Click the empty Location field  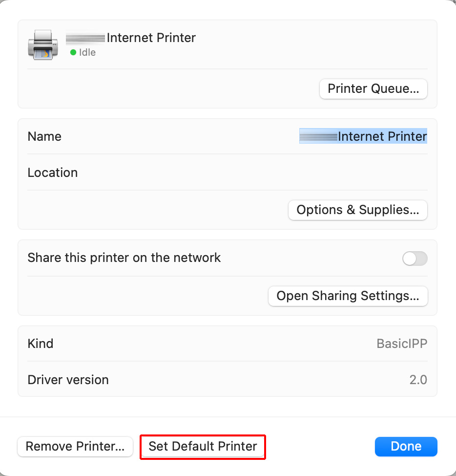pyautogui.click(x=293, y=173)
